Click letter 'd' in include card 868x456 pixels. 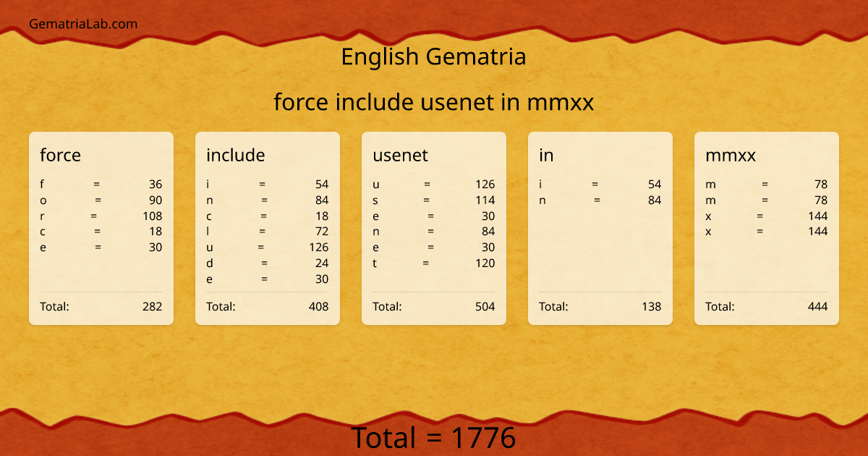tap(210, 263)
